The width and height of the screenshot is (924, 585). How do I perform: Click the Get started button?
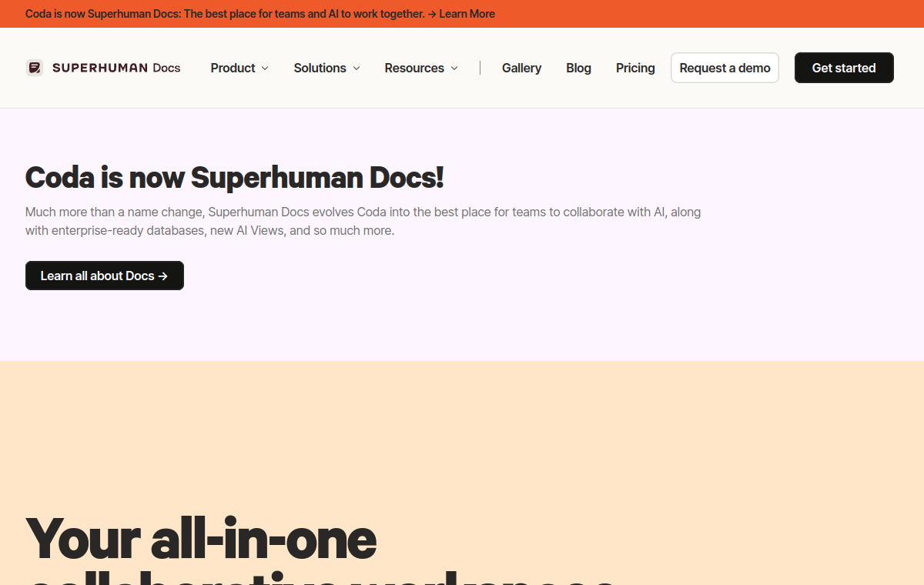pyautogui.click(x=844, y=68)
